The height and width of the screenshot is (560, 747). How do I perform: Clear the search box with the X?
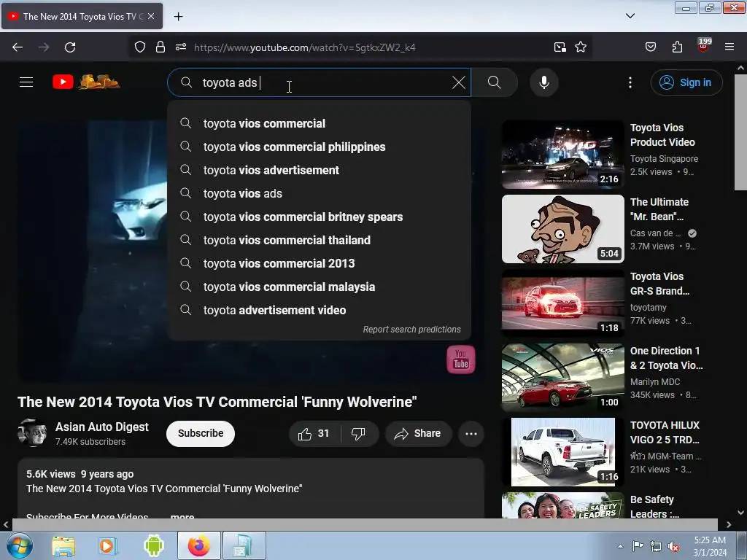point(458,82)
